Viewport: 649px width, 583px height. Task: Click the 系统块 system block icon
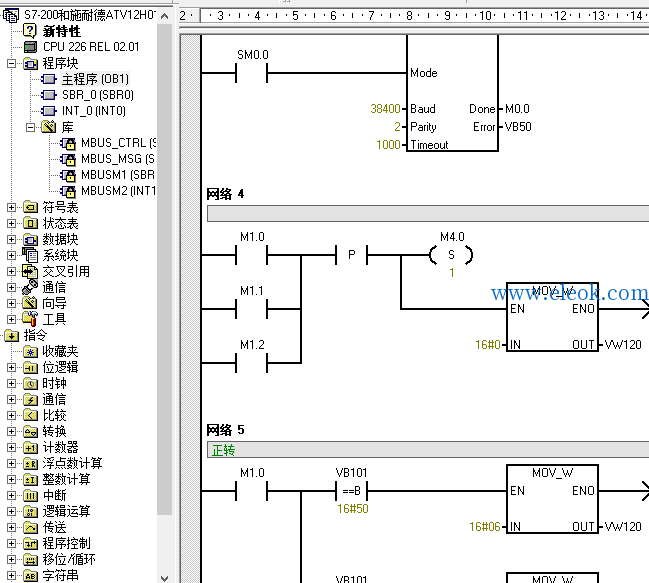point(30,255)
